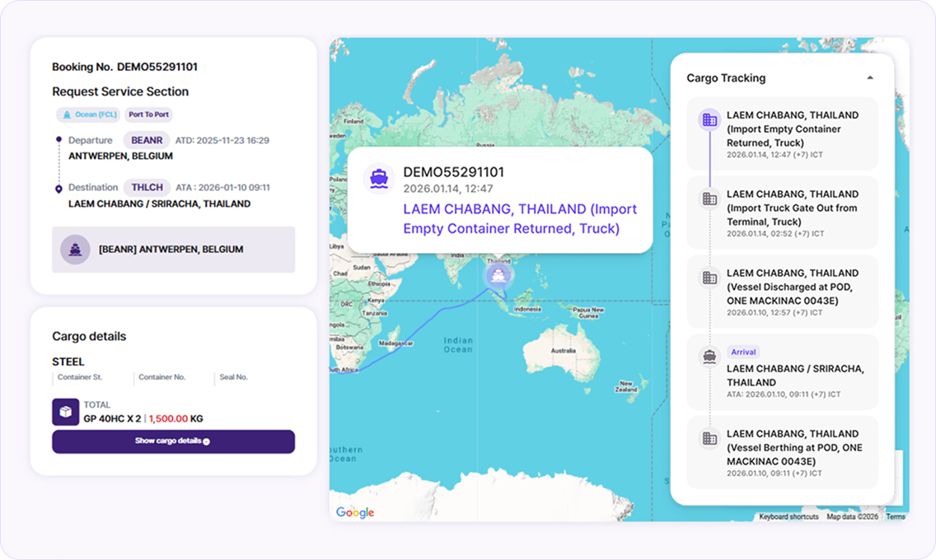Select the building icon for Empty Container Returned
The width and height of the screenshot is (936, 560).
(x=709, y=120)
